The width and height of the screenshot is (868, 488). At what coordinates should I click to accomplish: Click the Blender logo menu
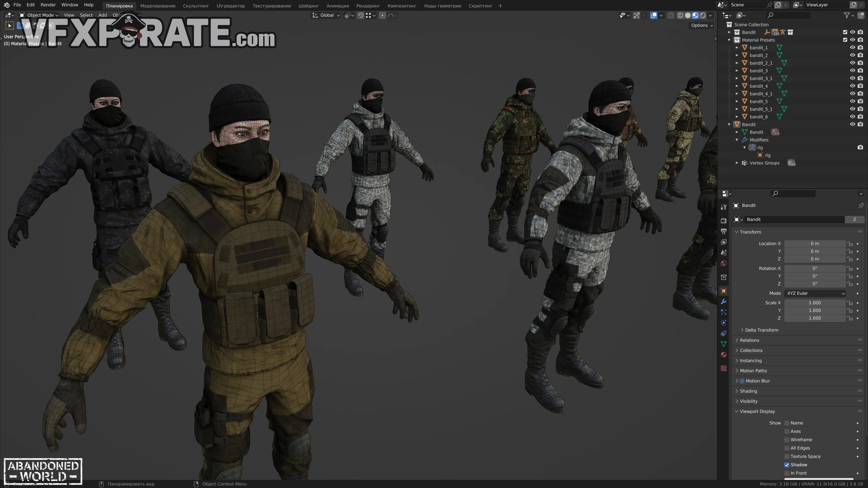(x=6, y=5)
